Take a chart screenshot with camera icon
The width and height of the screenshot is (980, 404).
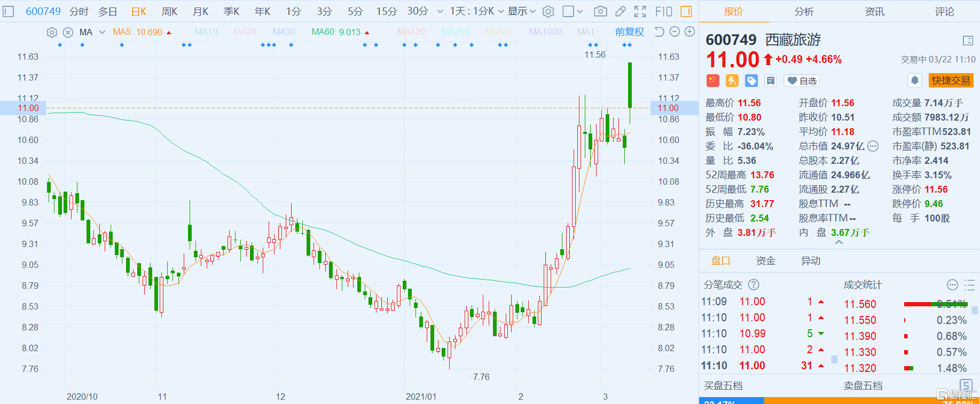[600, 11]
